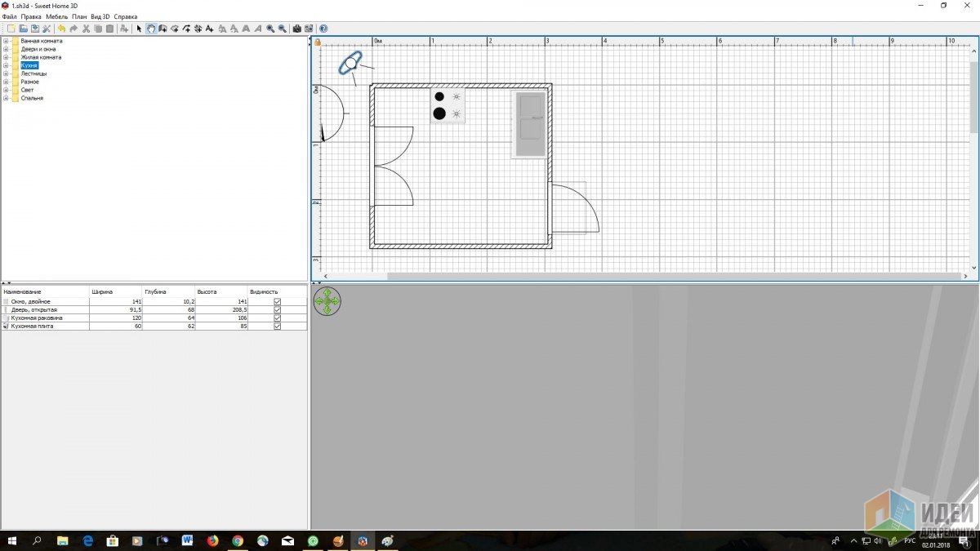Viewport: 980px width, 551px height.
Task: Toggle visibility of Окно, двойное
Action: point(278,301)
